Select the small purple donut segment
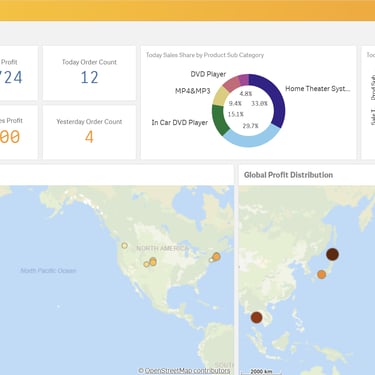 244,80
